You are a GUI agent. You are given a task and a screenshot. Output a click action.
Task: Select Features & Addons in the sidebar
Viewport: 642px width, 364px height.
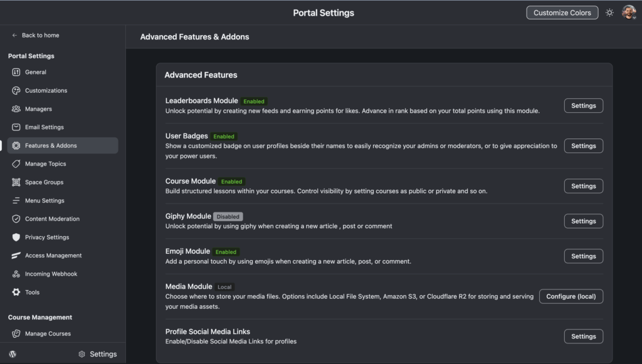point(48,145)
